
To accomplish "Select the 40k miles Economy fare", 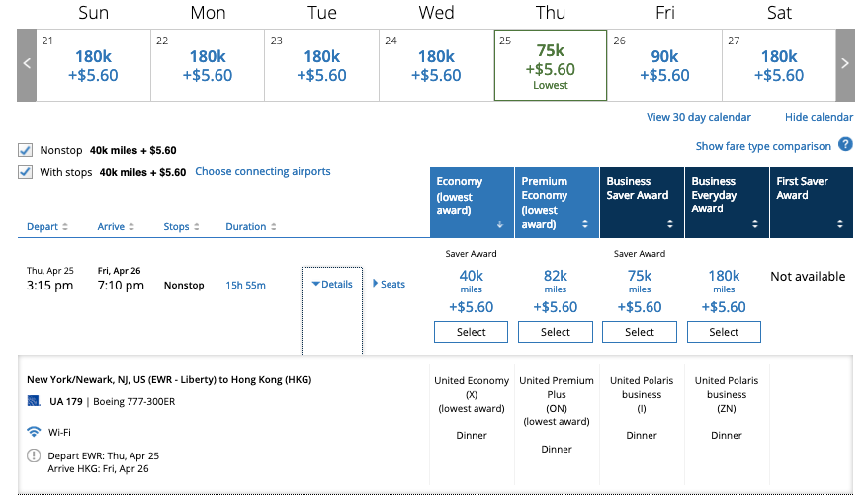I will coord(472,332).
